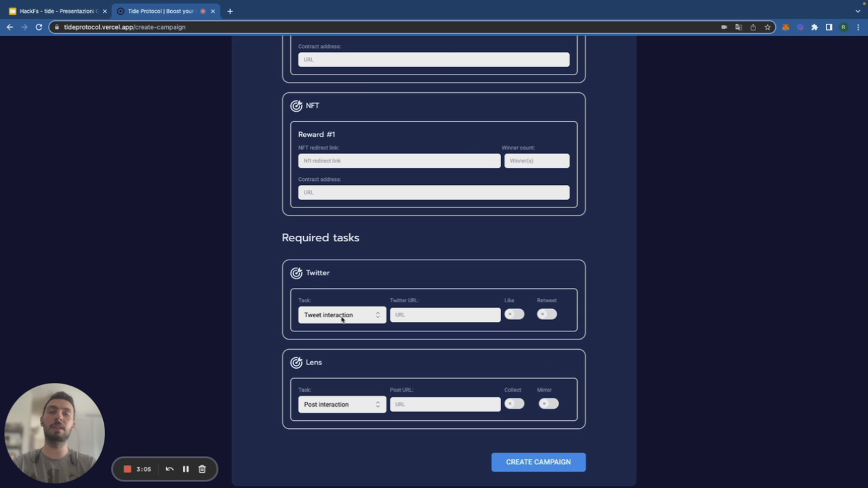Click the Required tasks heading
This screenshot has height=488, width=868.
[320, 238]
